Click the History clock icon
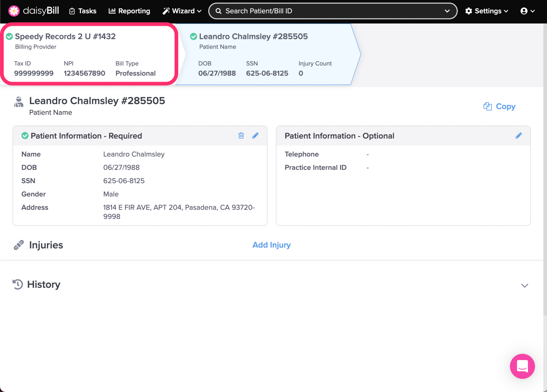Image resolution: width=547 pixels, height=392 pixels. (x=18, y=284)
